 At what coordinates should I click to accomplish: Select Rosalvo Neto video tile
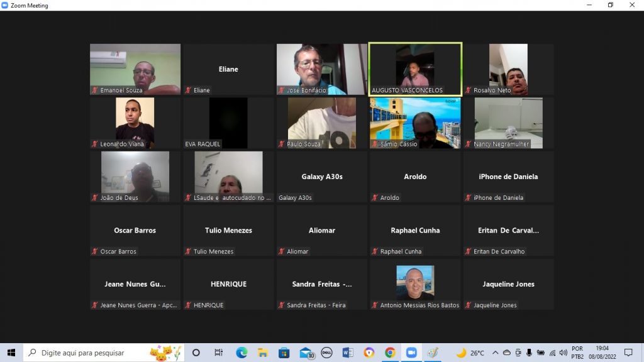point(508,69)
